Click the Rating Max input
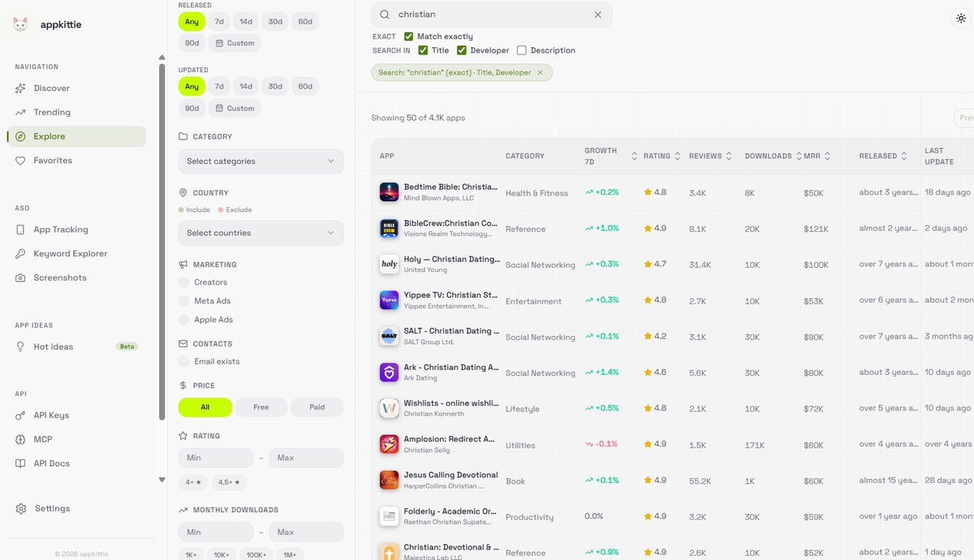The width and height of the screenshot is (974, 560). point(306,458)
